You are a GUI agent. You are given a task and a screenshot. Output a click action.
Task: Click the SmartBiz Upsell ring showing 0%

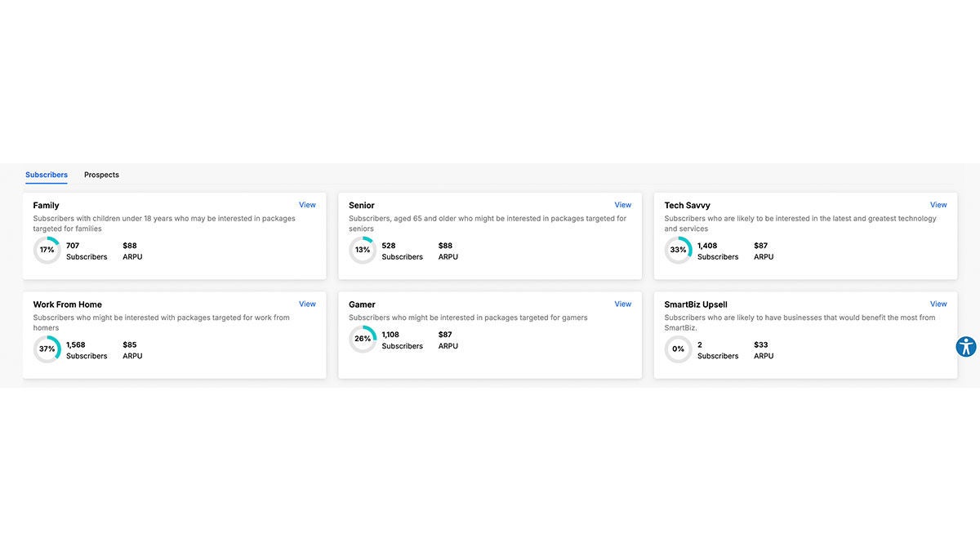(x=678, y=349)
